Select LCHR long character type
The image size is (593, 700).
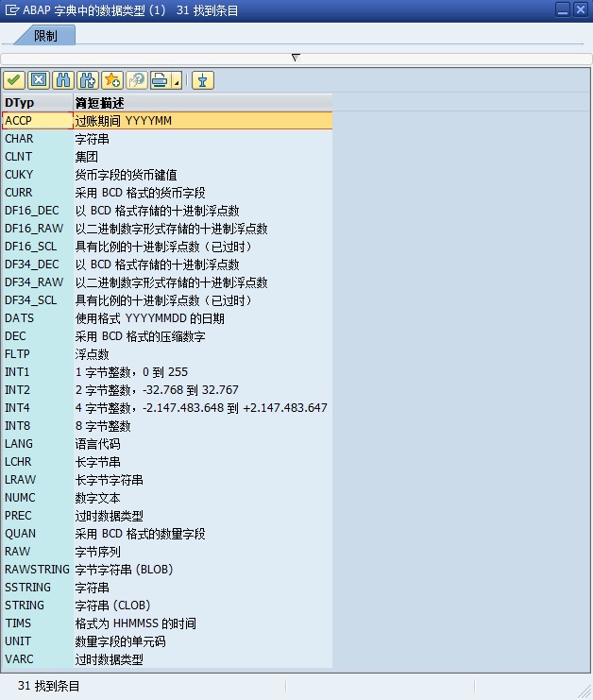tap(167, 462)
